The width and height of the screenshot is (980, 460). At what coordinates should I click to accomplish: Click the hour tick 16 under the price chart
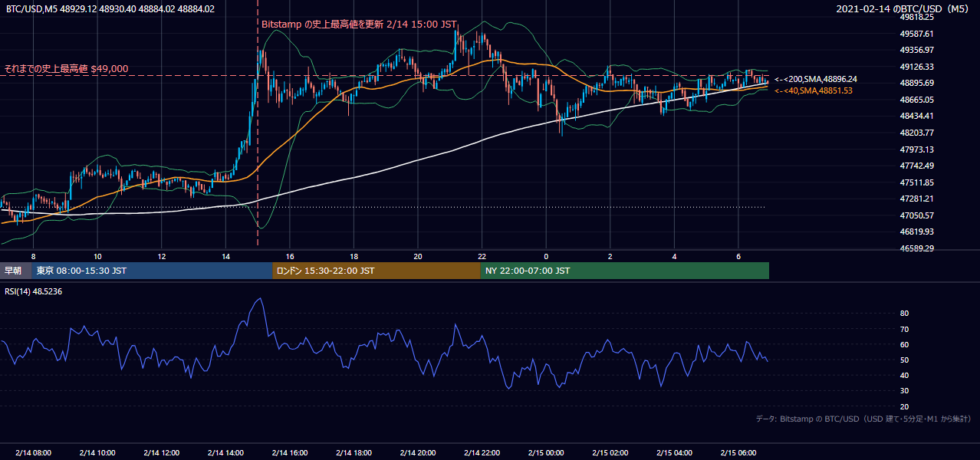[290, 256]
